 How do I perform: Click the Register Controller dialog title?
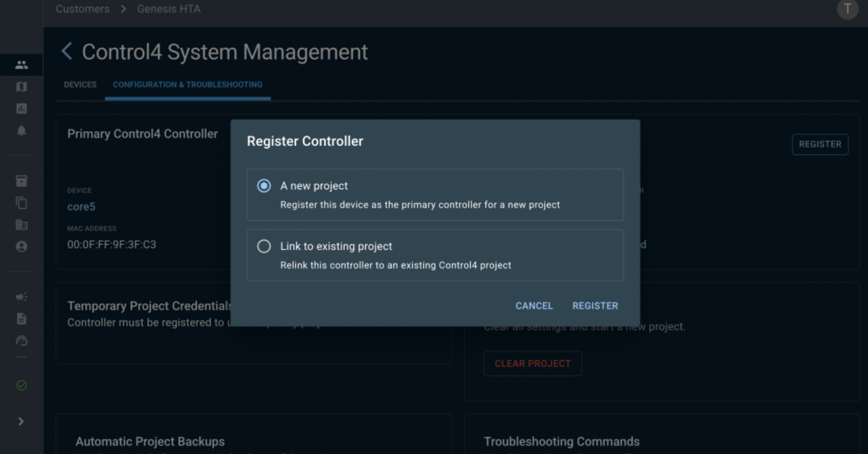point(305,141)
